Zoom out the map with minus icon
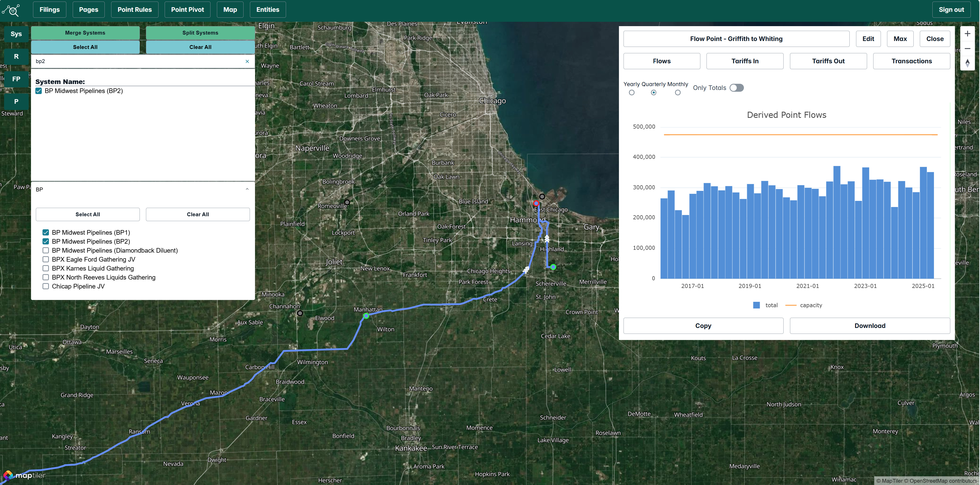Image resolution: width=980 pixels, height=485 pixels. [x=967, y=49]
